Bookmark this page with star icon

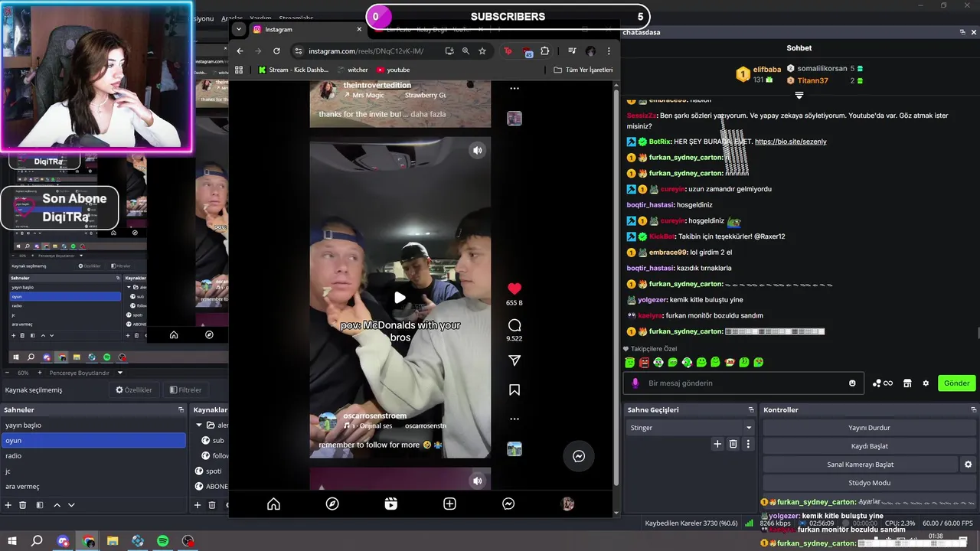click(x=482, y=51)
